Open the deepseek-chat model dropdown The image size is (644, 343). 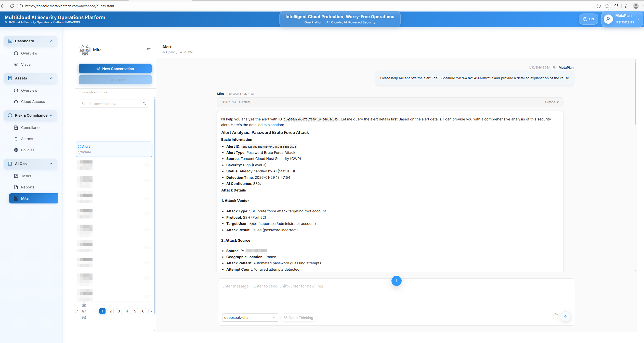pos(250,318)
